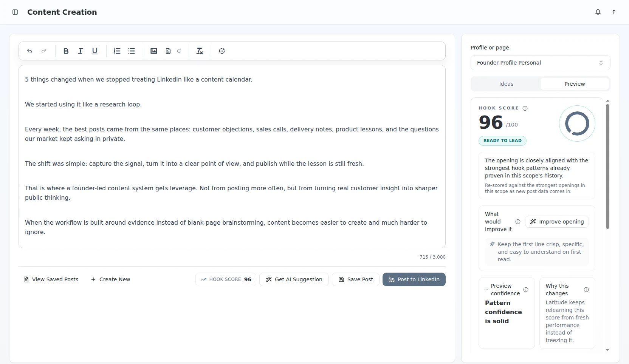Click the 'The opening is closely aligned' description
Screen dimensions: 629x364
536,168
